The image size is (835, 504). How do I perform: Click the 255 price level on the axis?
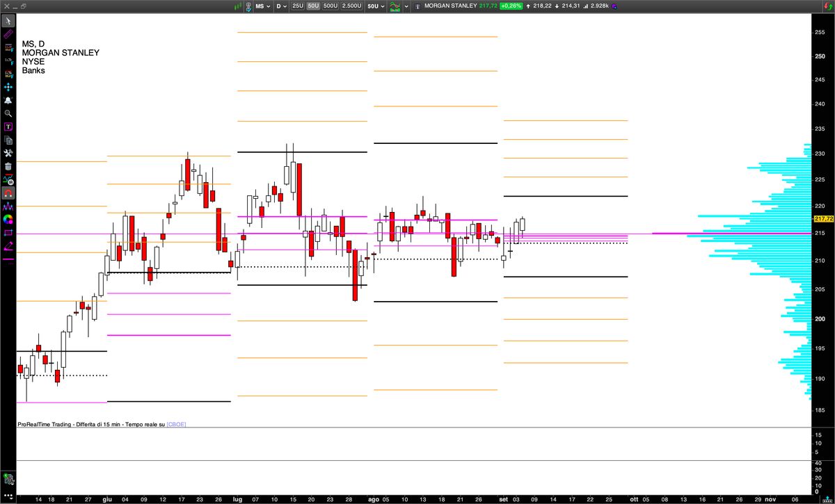coord(820,32)
